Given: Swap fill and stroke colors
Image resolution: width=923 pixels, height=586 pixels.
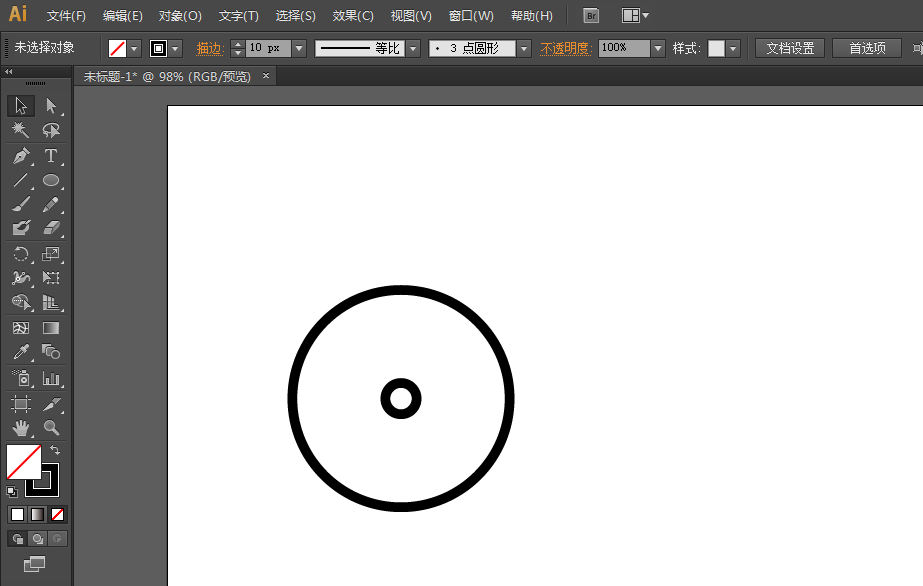Looking at the screenshot, I should 55,450.
